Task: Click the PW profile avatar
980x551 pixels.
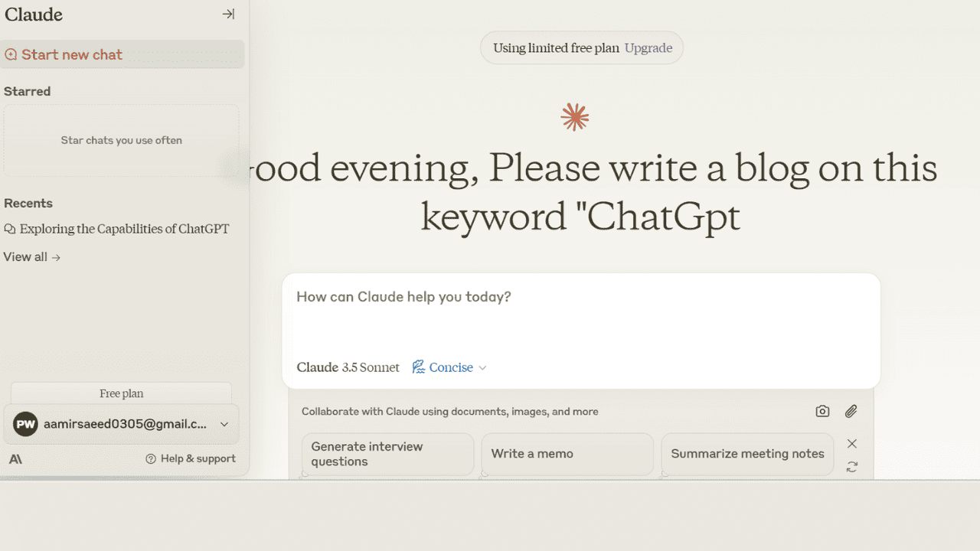Action: coord(25,424)
